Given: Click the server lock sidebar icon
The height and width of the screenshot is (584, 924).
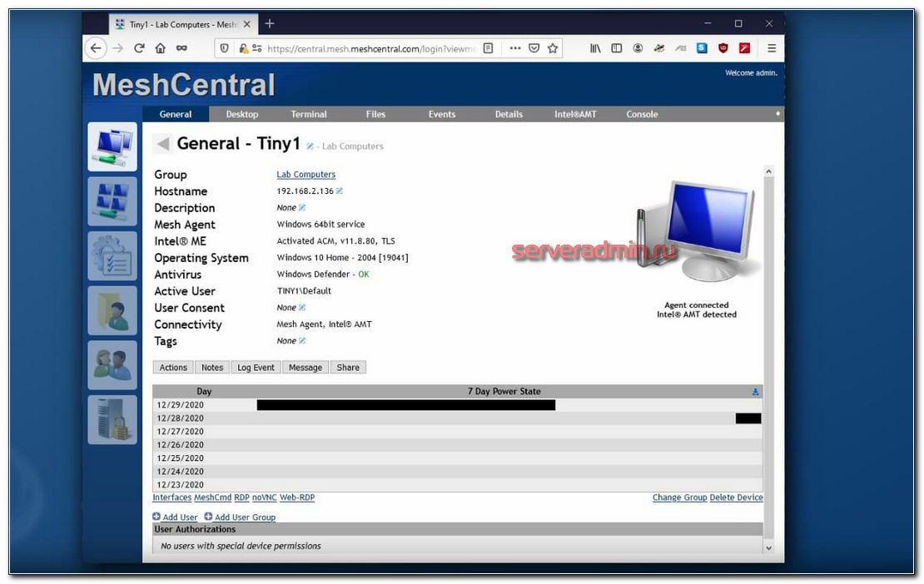Looking at the screenshot, I should (x=112, y=419).
